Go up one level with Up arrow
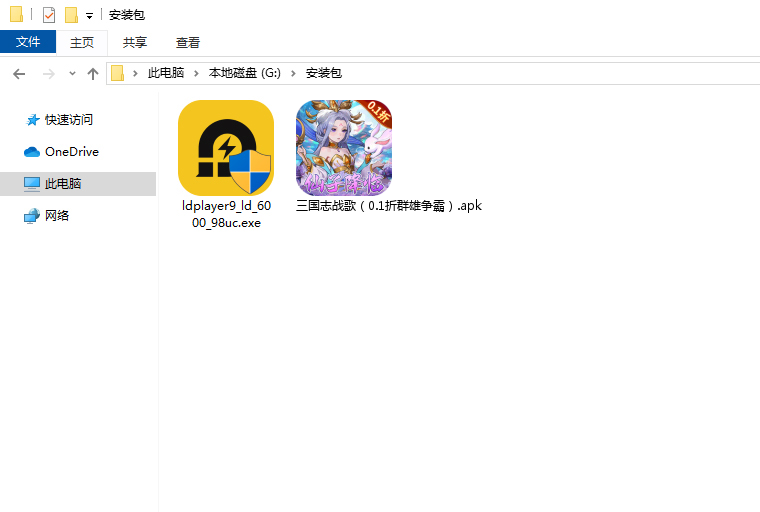This screenshot has height=512, width=760. click(x=93, y=74)
